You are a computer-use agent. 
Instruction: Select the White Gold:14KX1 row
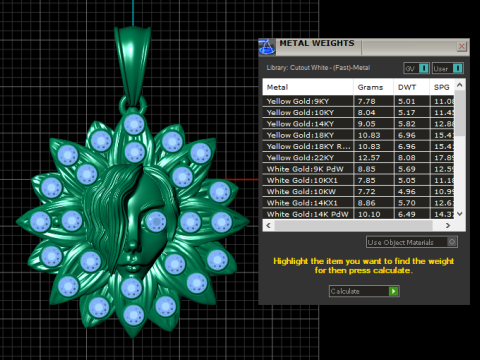tap(358, 203)
